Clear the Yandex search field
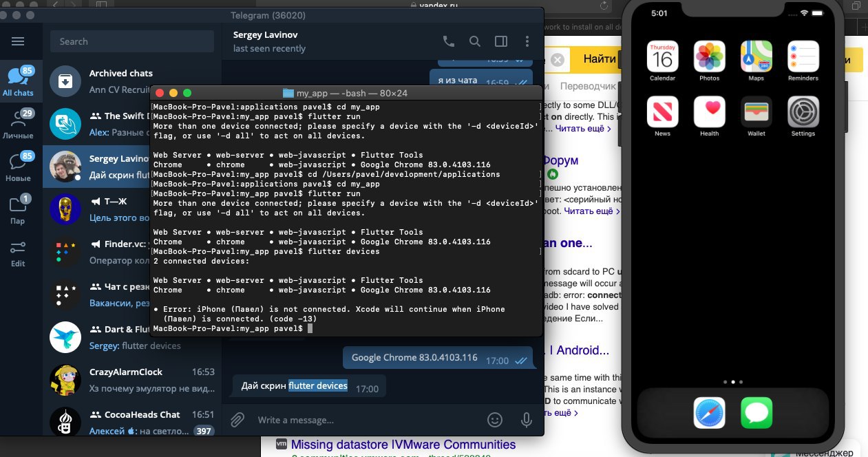The image size is (868, 457). (557, 60)
